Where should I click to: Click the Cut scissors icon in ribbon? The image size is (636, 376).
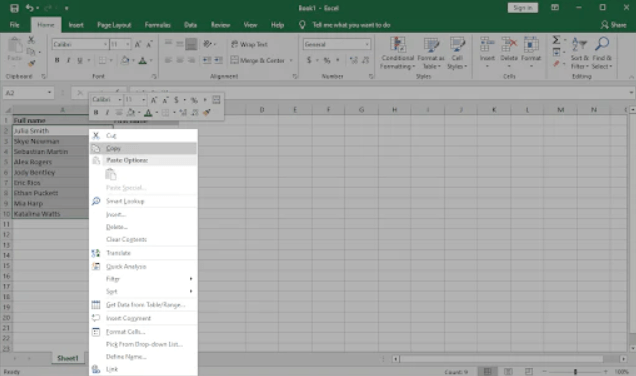pos(31,40)
